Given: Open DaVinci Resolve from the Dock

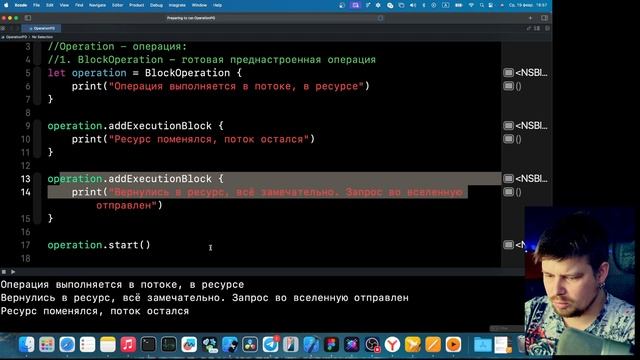Looking at the screenshot, I should click(250, 344).
